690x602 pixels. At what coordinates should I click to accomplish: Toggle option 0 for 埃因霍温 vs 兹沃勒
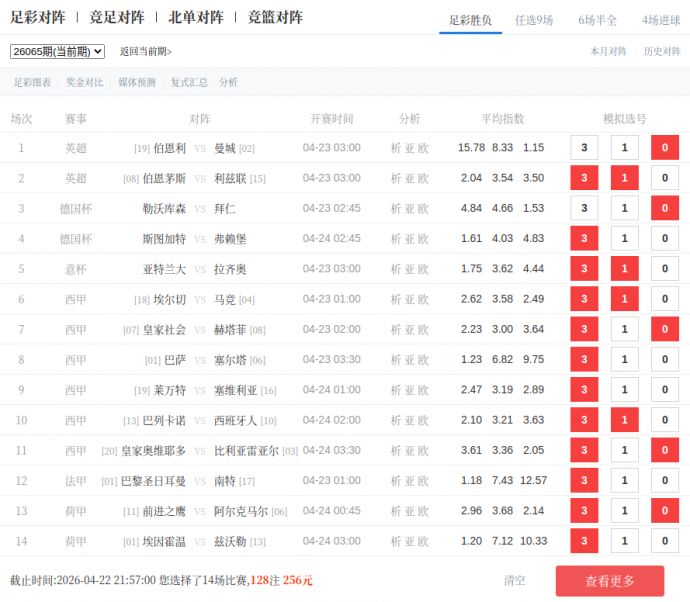(x=665, y=541)
